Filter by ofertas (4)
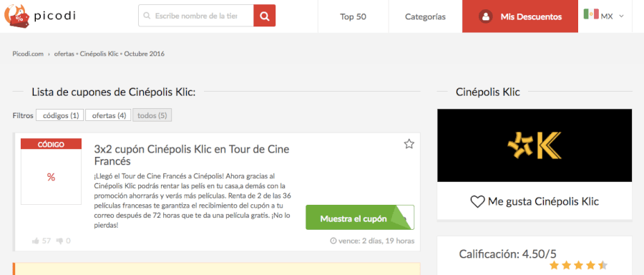 (109, 115)
